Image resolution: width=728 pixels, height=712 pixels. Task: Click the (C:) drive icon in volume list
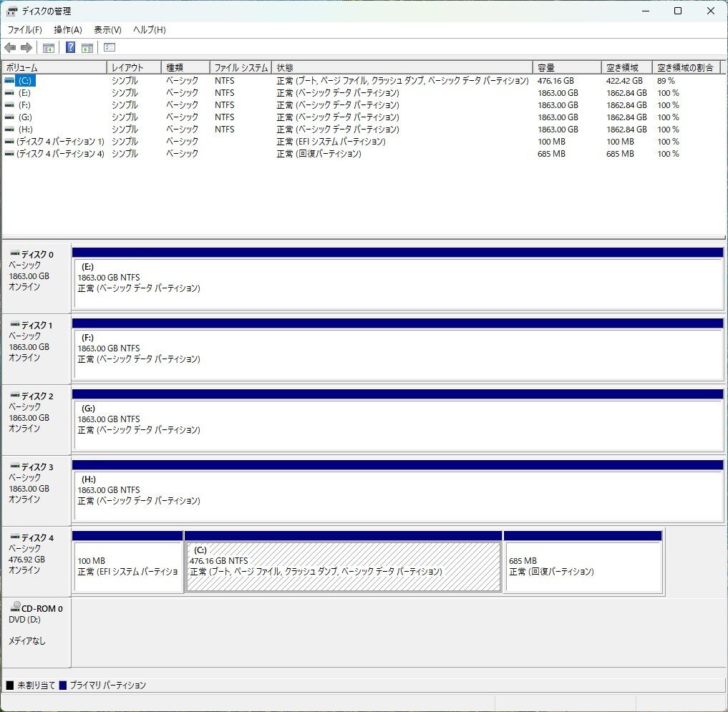(9, 81)
